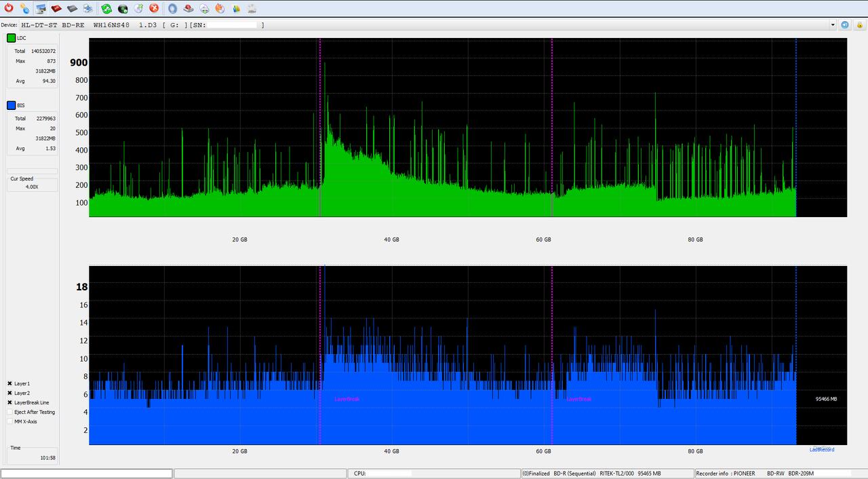Toggle the Layer1 checkbox
The image size is (868, 479).
10,383
